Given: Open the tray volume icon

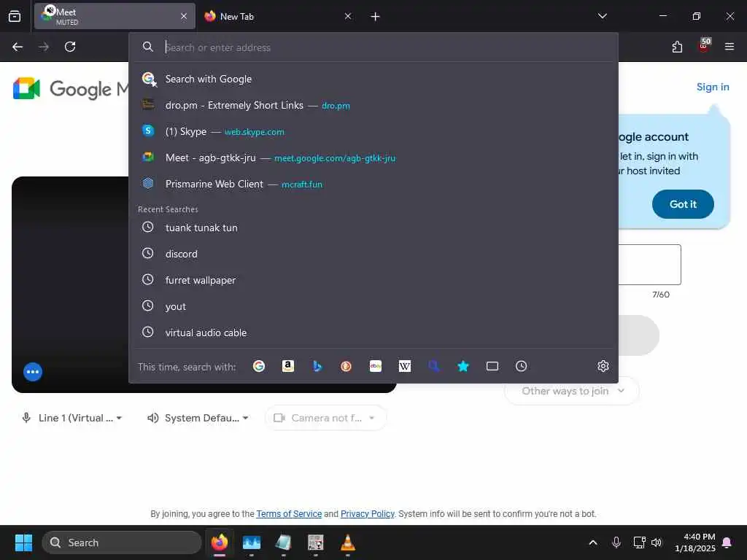Looking at the screenshot, I should 657,542.
